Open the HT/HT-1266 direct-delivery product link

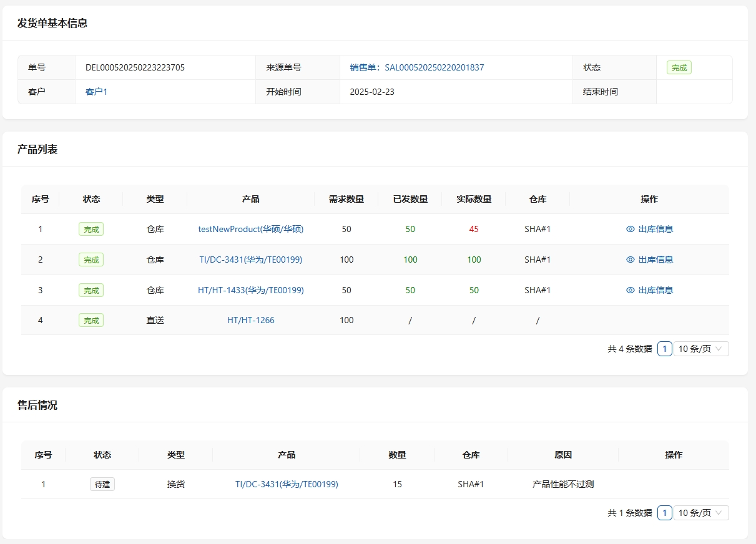(250, 320)
